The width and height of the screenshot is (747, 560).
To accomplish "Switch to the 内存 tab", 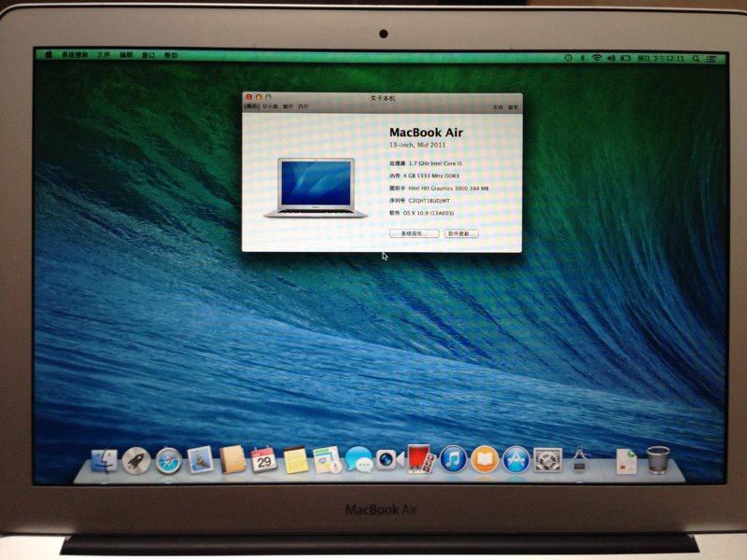I will (x=303, y=106).
